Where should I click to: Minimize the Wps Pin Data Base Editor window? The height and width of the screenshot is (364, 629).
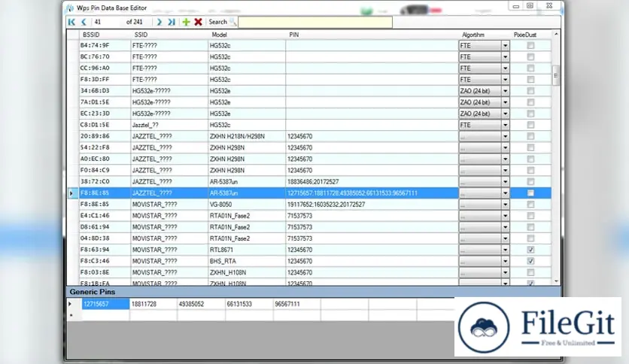(516, 6)
